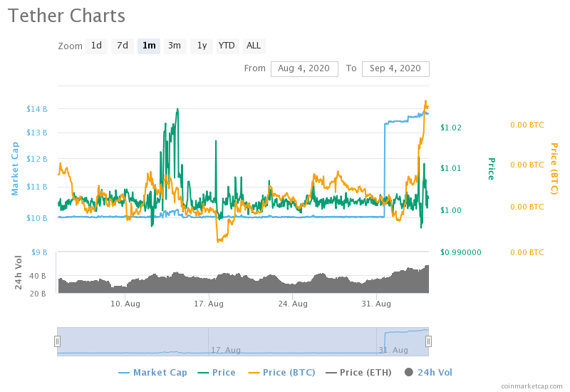The height and width of the screenshot is (392, 570).
Task: Click the $11 B market cap axis label
Action: pyautogui.click(x=37, y=187)
